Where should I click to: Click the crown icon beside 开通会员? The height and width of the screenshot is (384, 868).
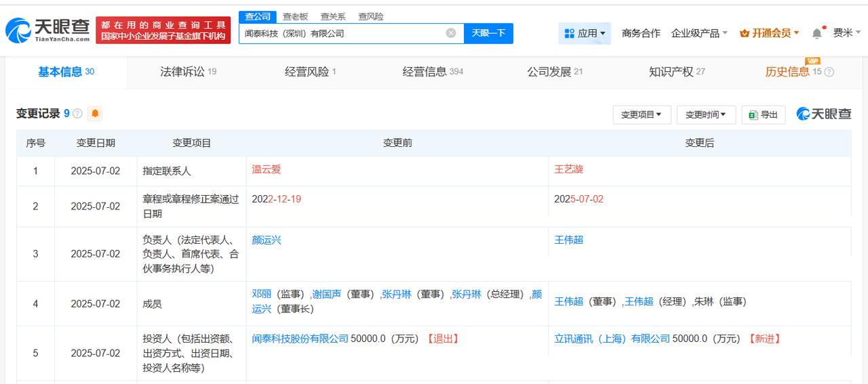(x=744, y=33)
